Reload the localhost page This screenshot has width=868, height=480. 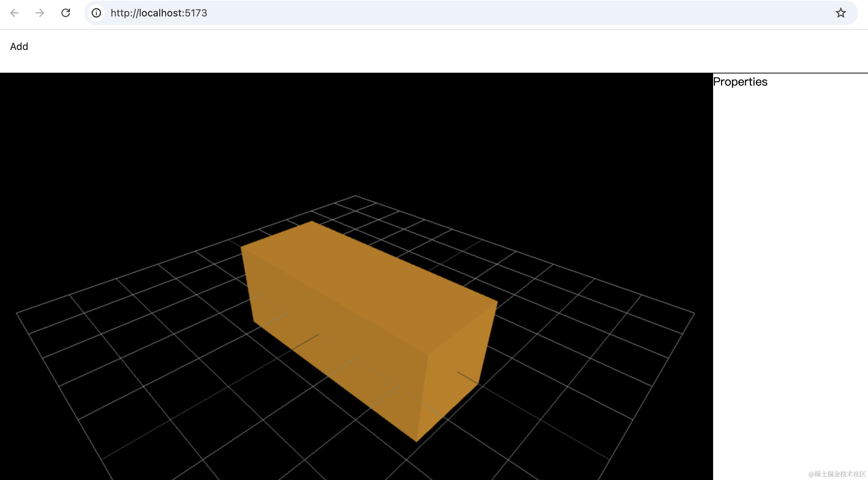pos(66,13)
